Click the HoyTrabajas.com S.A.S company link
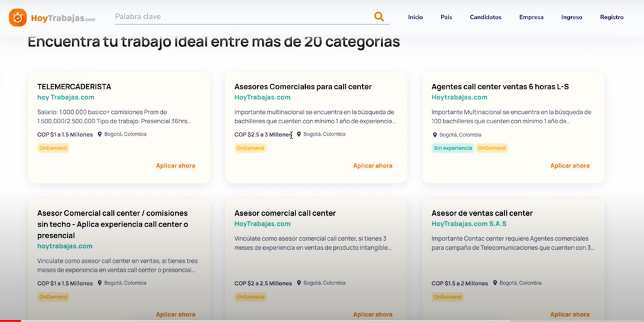Viewport: 644px width, 322px height. click(469, 224)
